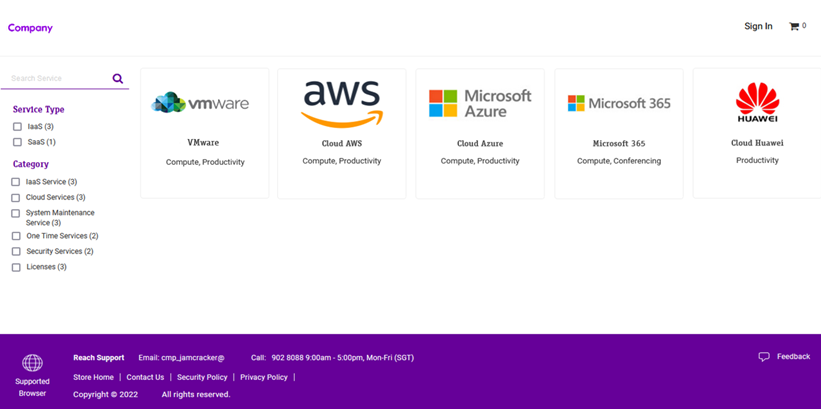Click the Supported Browser globe icon
The height and width of the screenshot is (409, 821).
(32, 363)
